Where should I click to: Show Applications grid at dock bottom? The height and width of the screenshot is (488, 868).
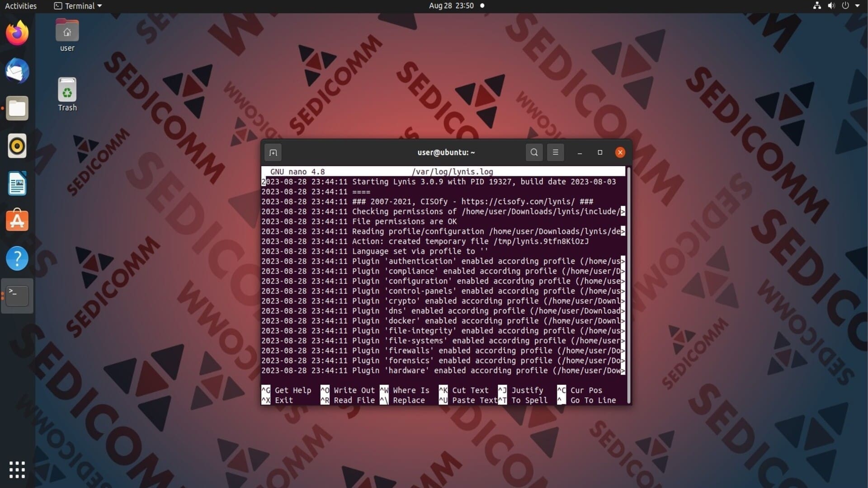(x=17, y=470)
